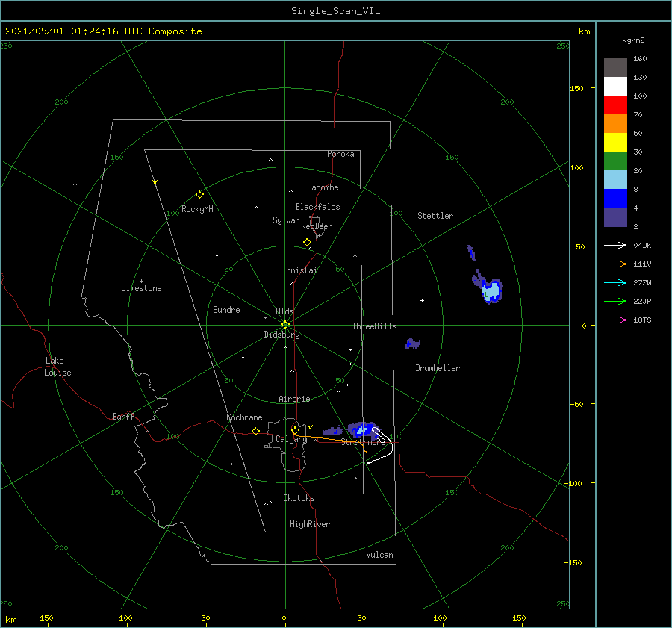Click the yellow diamond marker near RockyMH

point(199,195)
